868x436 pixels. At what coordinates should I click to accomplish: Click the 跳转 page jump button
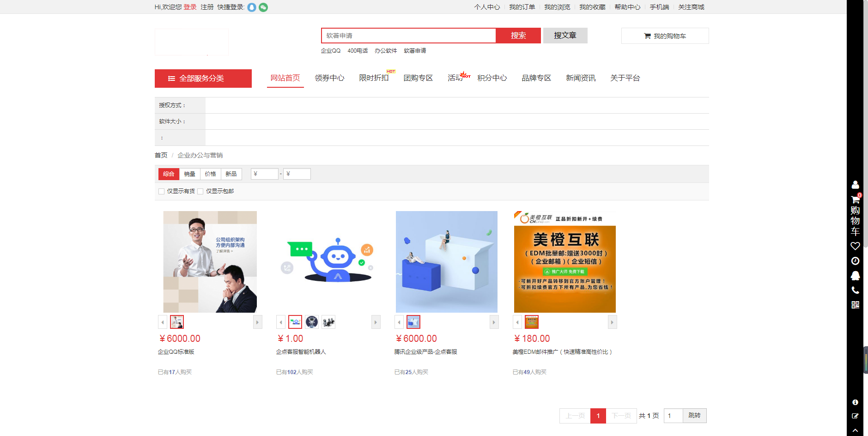pos(694,416)
